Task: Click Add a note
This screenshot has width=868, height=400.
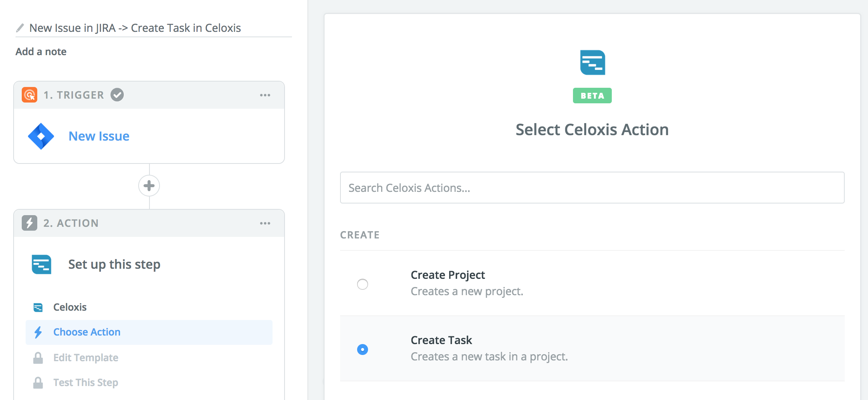Action: click(41, 52)
